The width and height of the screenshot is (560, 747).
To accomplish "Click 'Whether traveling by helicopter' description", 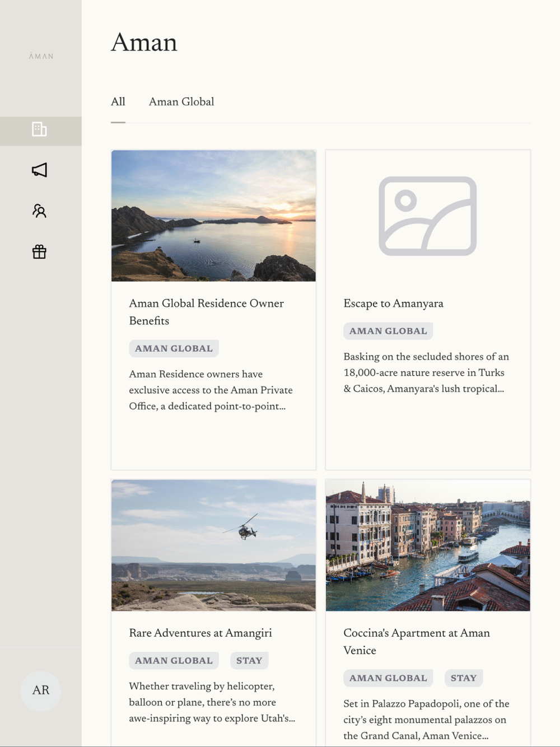I will 212,702.
